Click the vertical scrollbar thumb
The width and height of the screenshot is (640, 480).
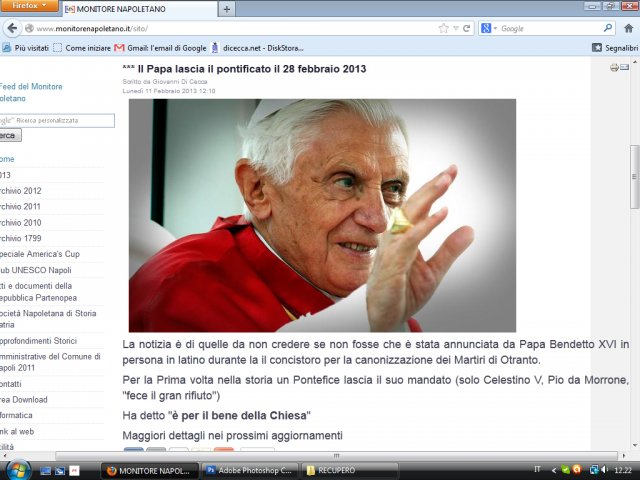coord(634,176)
